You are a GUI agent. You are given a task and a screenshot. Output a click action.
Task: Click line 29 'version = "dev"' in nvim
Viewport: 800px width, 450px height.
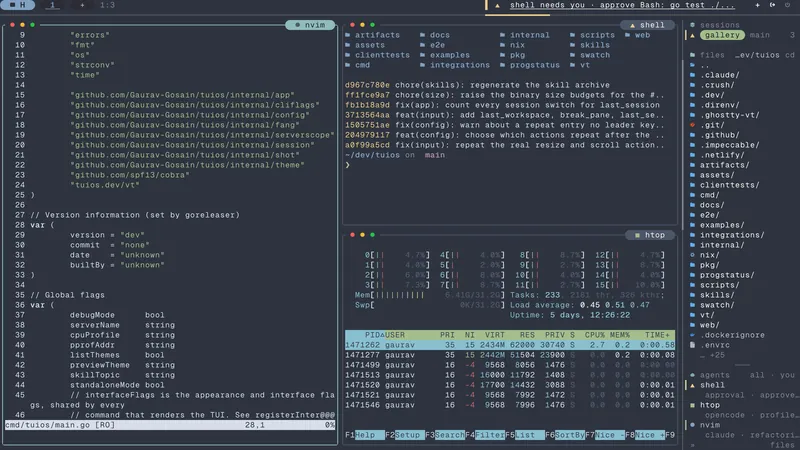(107, 235)
